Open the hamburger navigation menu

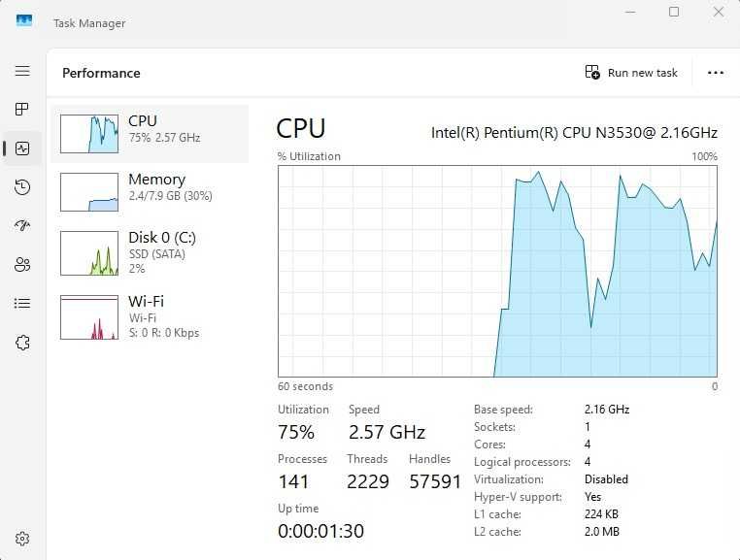[x=22, y=71]
